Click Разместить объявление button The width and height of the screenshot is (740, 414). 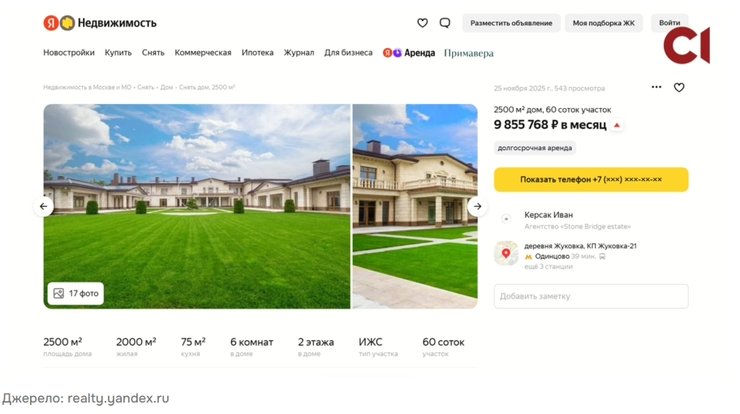(511, 23)
